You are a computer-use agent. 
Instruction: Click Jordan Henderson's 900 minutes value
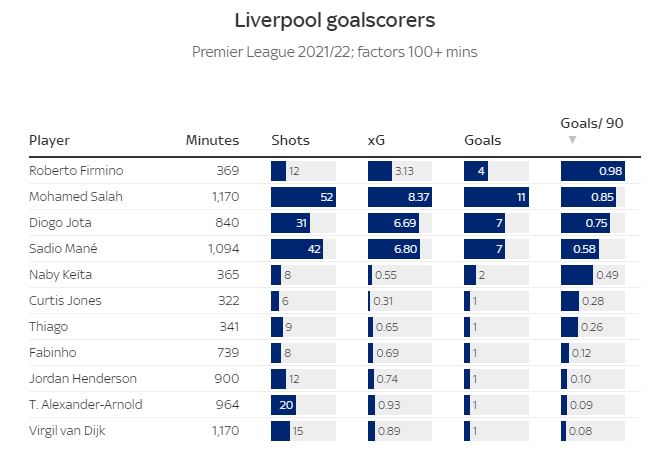point(227,379)
